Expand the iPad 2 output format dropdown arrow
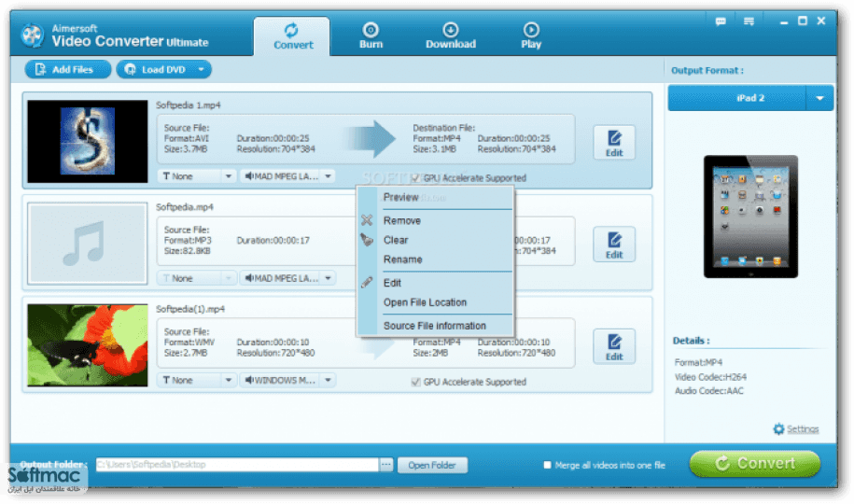 pos(819,98)
